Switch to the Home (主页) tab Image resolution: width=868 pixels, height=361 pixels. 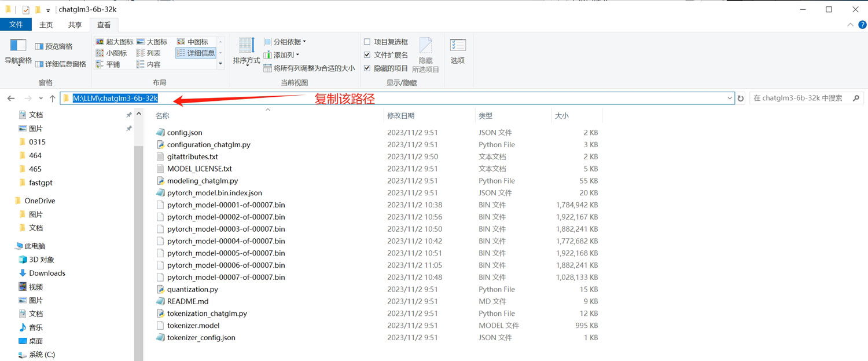(x=46, y=25)
